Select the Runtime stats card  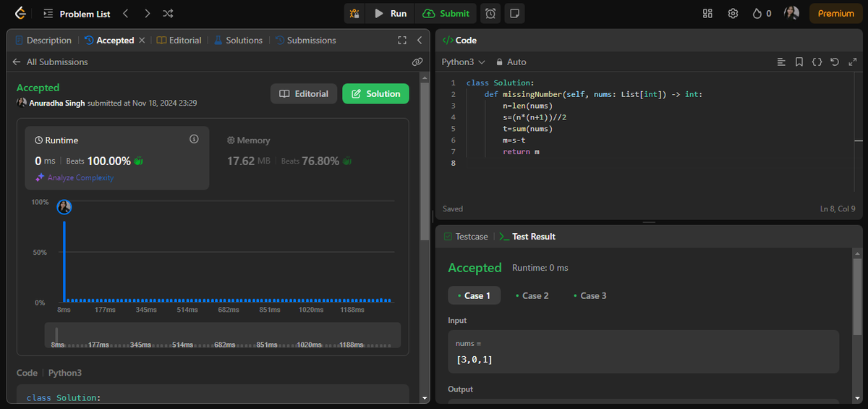117,158
